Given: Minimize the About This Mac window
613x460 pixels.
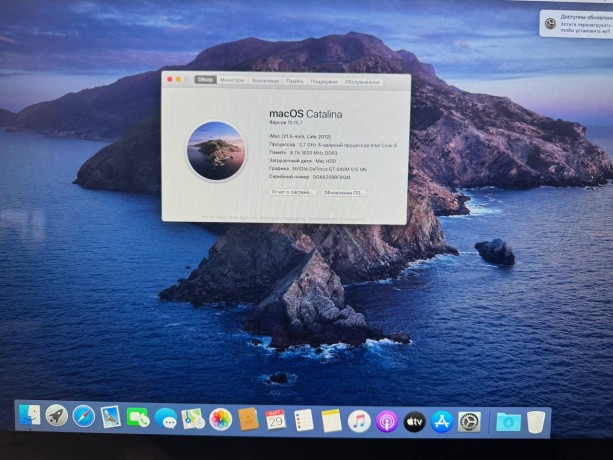Looking at the screenshot, I should (x=178, y=79).
